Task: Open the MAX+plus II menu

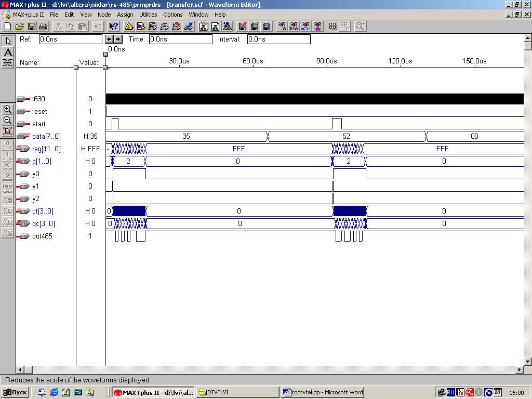Action: pyautogui.click(x=29, y=15)
